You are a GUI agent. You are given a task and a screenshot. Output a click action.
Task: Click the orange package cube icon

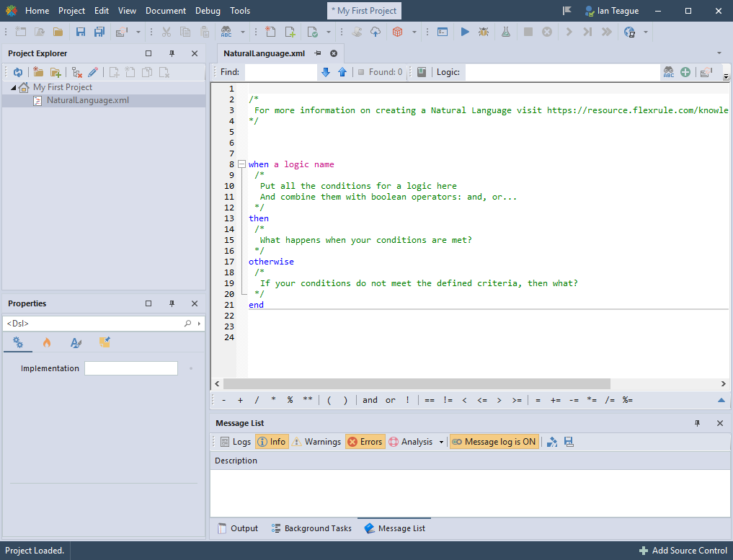tap(397, 32)
